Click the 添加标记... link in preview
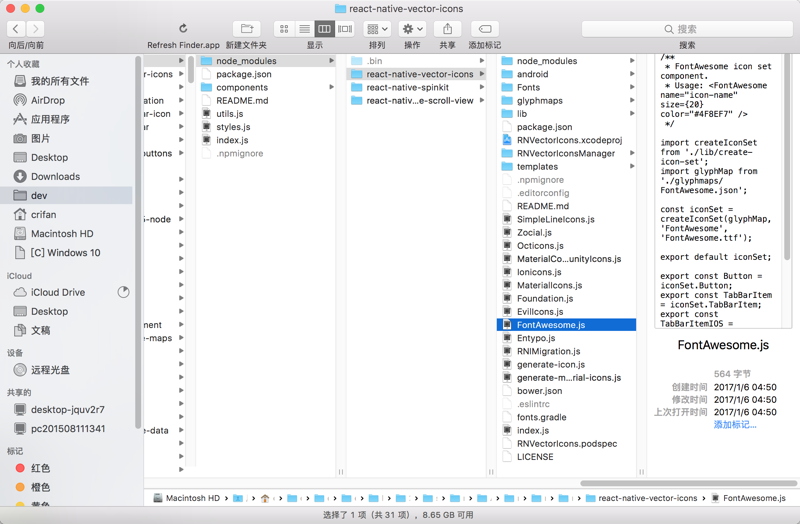 click(735, 425)
